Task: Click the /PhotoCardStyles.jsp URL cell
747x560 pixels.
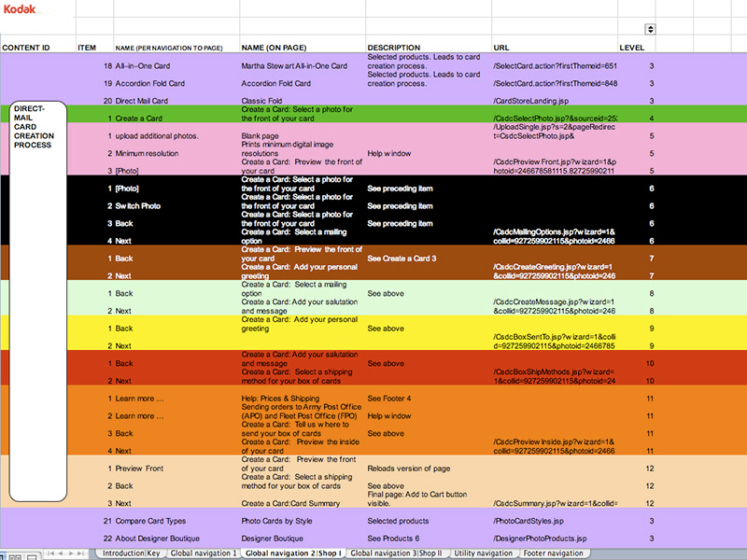Action: (x=529, y=521)
